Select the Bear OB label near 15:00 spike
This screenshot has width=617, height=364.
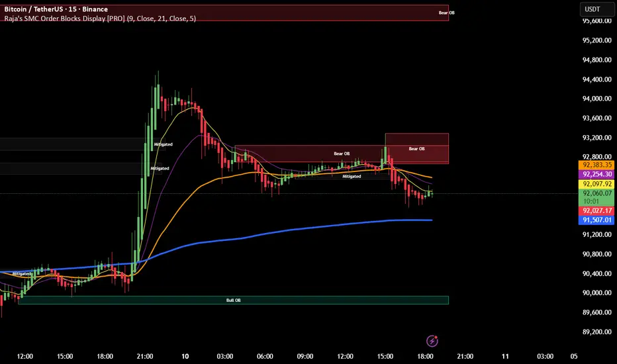(416, 149)
